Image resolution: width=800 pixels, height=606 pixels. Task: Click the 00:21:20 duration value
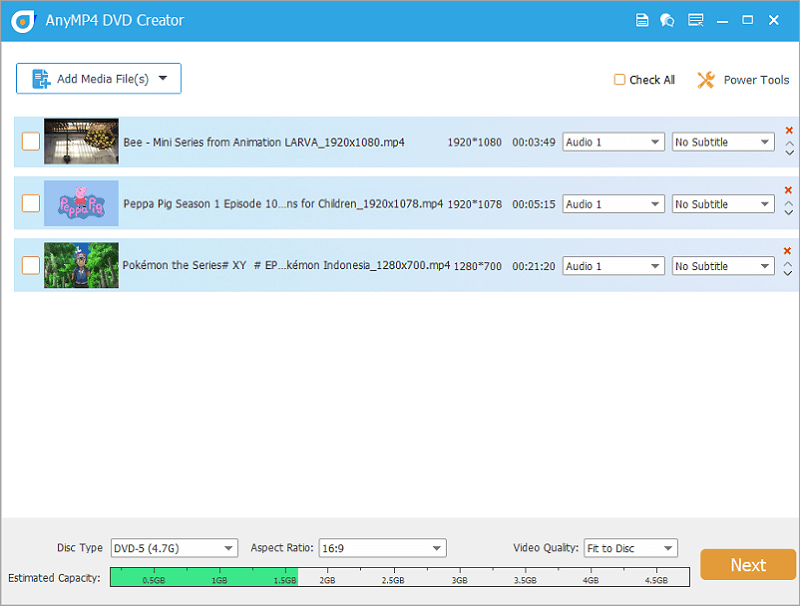pyautogui.click(x=534, y=266)
